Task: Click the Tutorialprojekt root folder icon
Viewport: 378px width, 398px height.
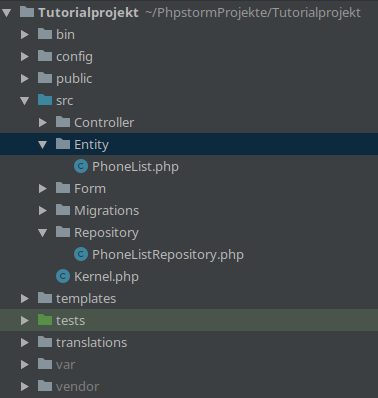Action: pos(27,12)
